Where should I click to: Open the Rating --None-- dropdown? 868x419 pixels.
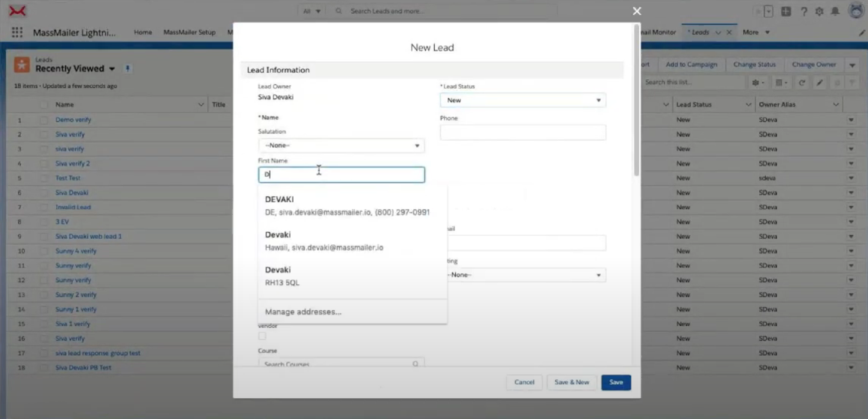[x=526, y=275]
